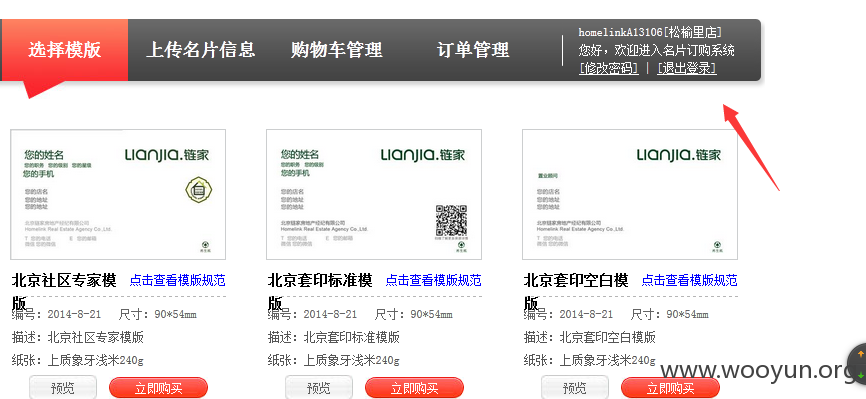The height and width of the screenshot is (399, 866).
Task: Open 北京套印空白模版 card thumbnail
Action: (630, 195)
